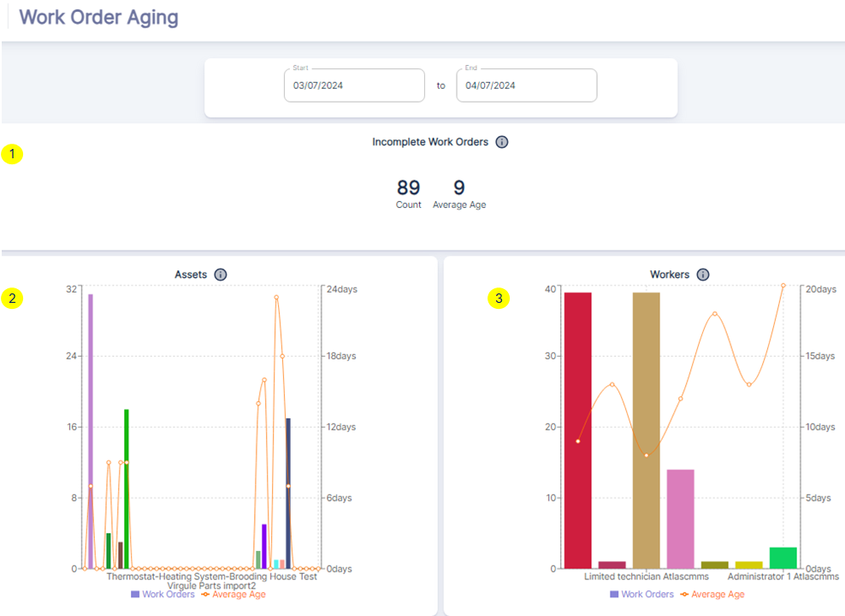Select the tall crimson bar in Workers chart

coord(578,429)
